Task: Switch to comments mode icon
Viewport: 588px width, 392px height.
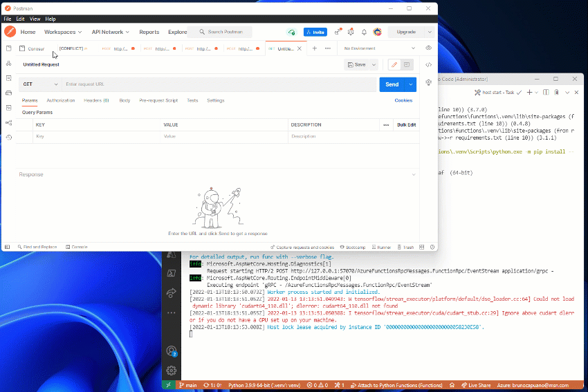Action: [x=407, y=65]
